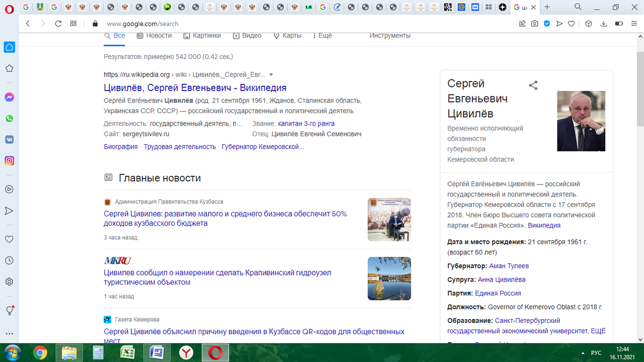Viewport: 644px width, 362px height.
Task: Open the sidebar player icon
Action: tap(9, 189)
